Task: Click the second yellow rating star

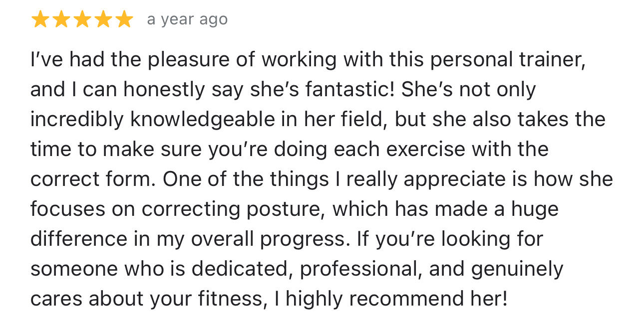Action: (61, 20)
